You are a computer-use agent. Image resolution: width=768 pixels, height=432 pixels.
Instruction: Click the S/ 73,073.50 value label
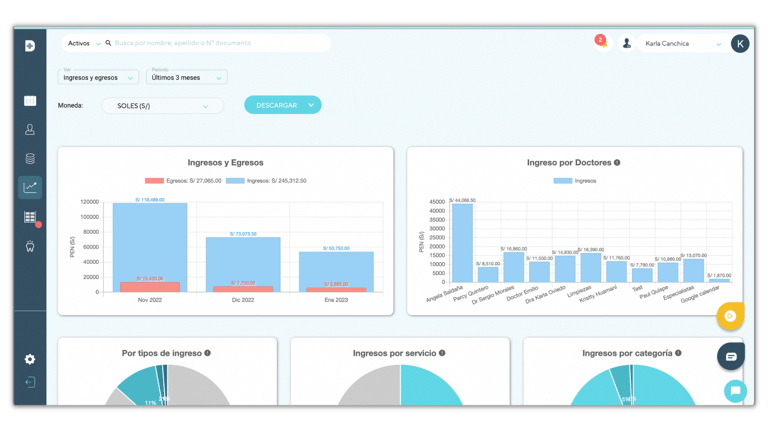pos(243,234)
